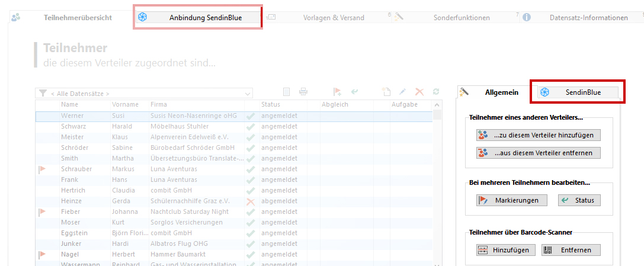This screenshot has height=266, width=644.
Task: Open the Alle Datensätze filter dropdown
Action: 144,93
